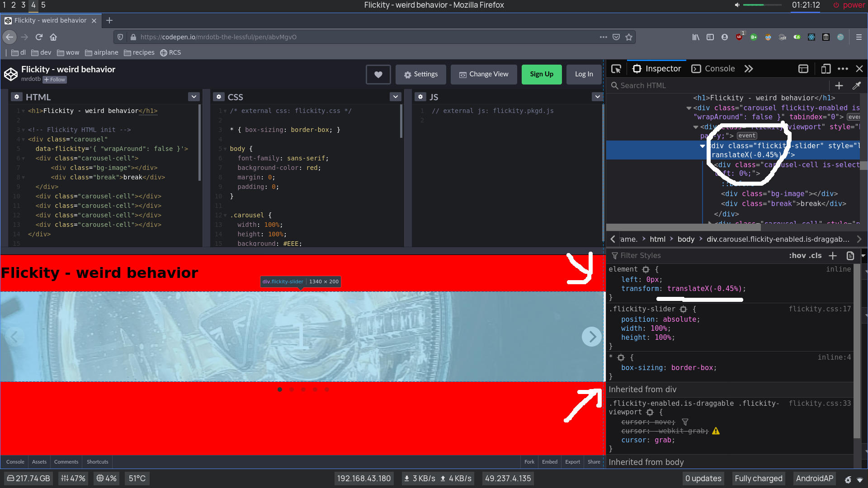
Task: Select the node picker tool in DevTools
Action: point(617,69)
